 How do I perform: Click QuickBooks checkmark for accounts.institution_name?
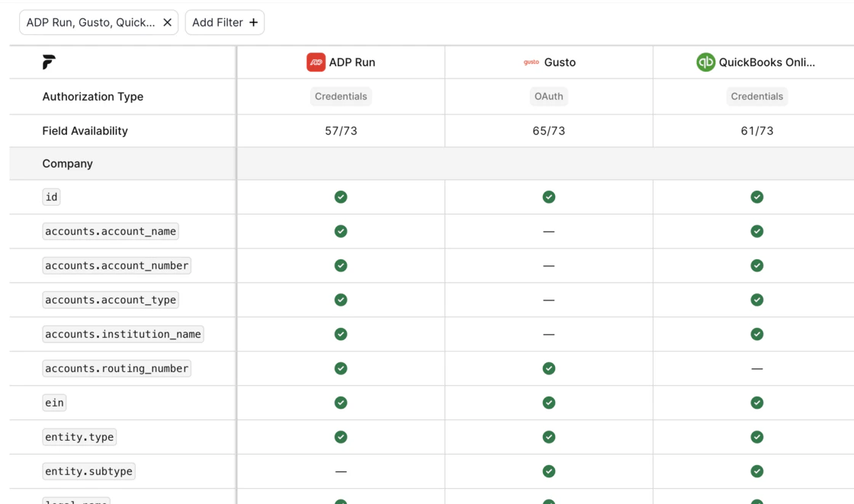[x=757, y=334]
